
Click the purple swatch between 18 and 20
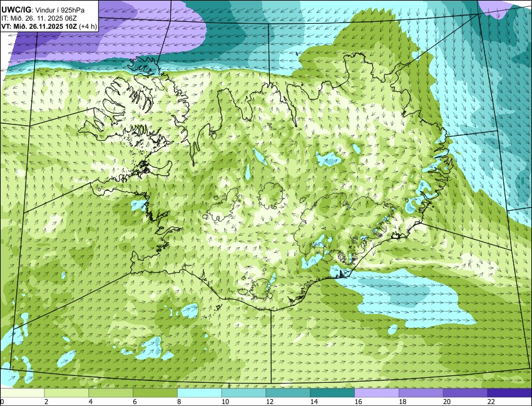coord(421,393)
